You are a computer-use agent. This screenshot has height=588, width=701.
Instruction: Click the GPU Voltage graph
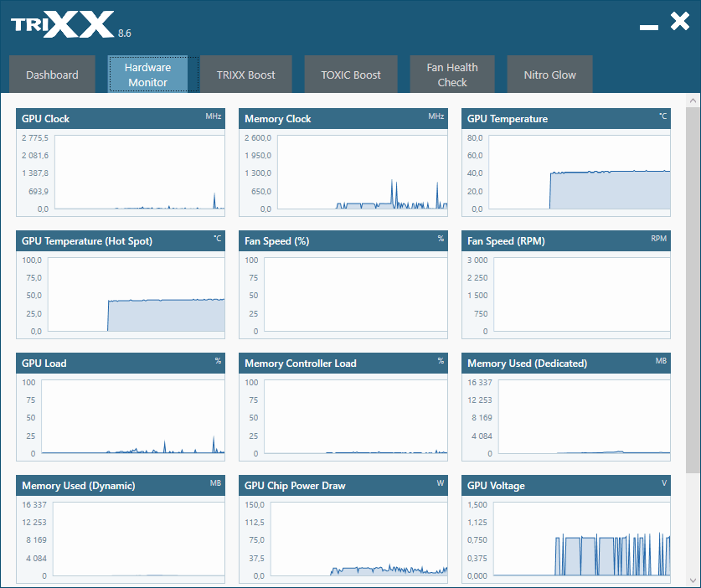pyautogui.click(x=581, y=539)
